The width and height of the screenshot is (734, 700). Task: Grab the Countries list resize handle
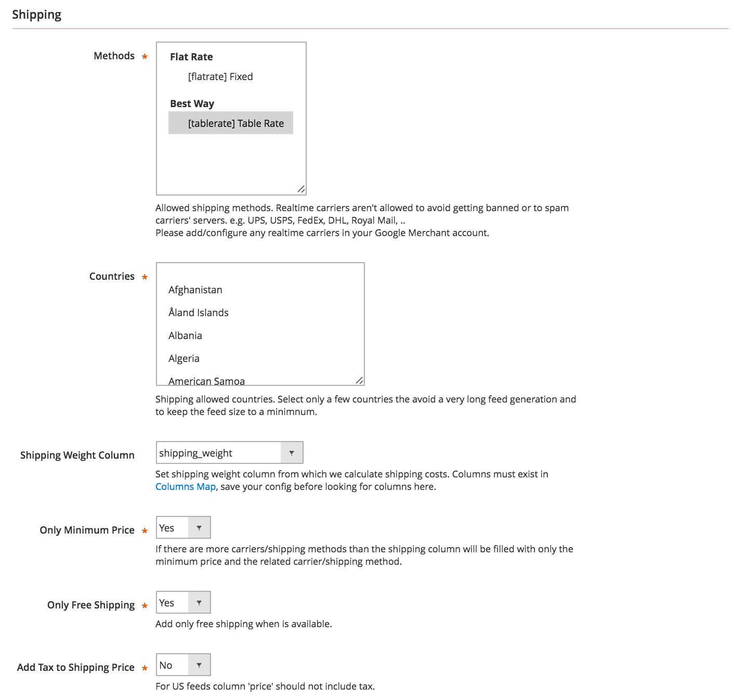coord(359,380)
